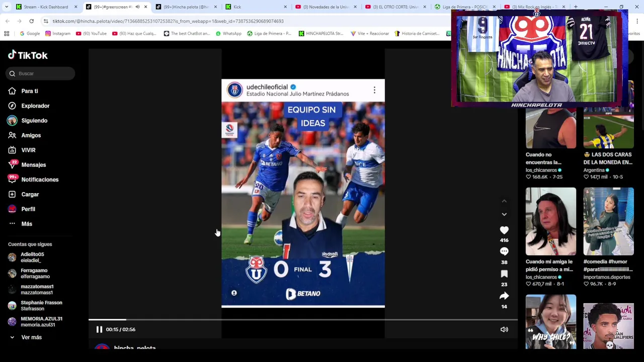Switch to Novedades de la Univ YouTube tab

pyautogui.click(x=326, y=7)
